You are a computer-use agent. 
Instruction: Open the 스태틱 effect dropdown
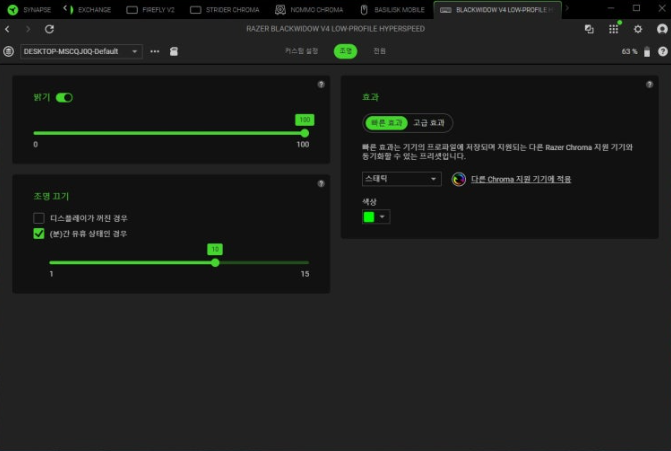pos(401,179)
